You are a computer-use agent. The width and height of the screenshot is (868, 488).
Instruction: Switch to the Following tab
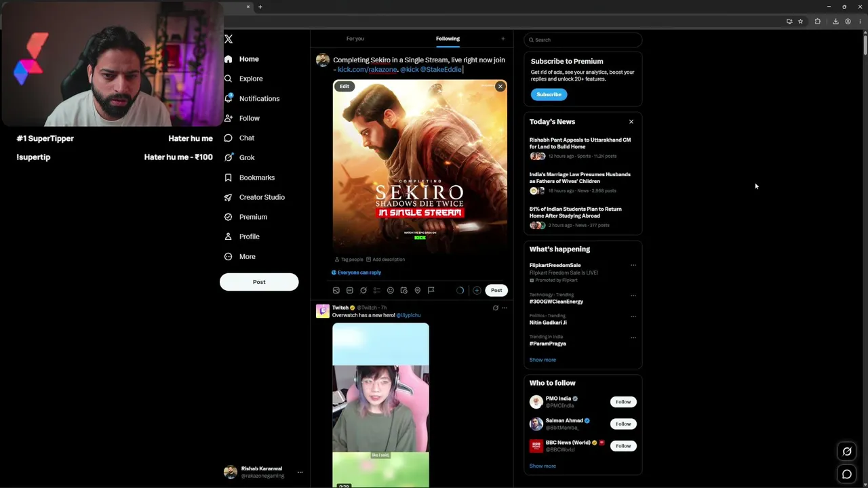click(448, 39)
